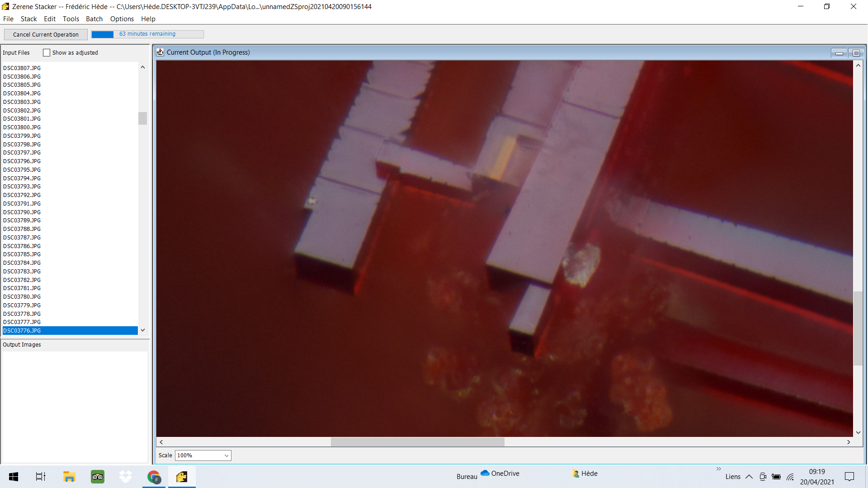Select DSC03790.JPG in the input files
The width and height of the screenshot is (868, 488).
point(22,212)
